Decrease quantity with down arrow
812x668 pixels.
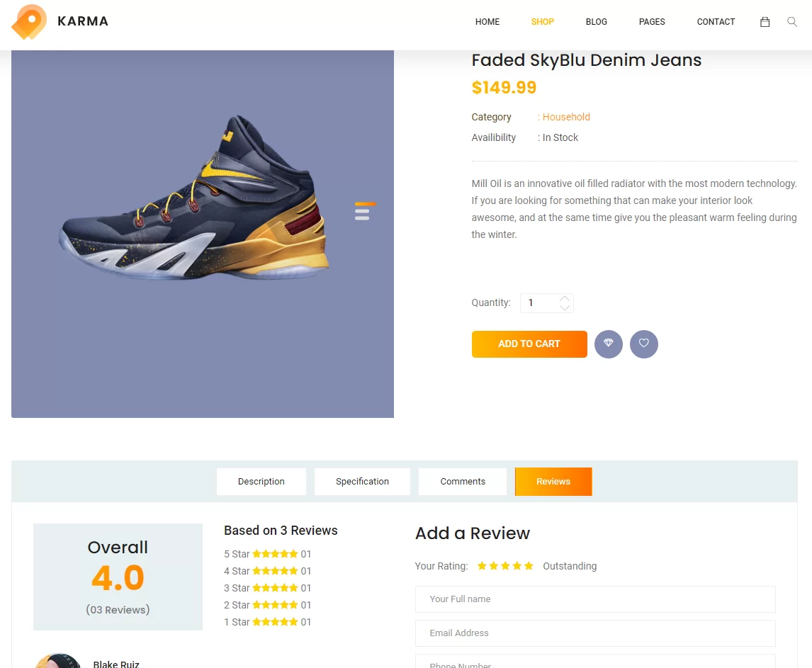click(x=565, y=307)
